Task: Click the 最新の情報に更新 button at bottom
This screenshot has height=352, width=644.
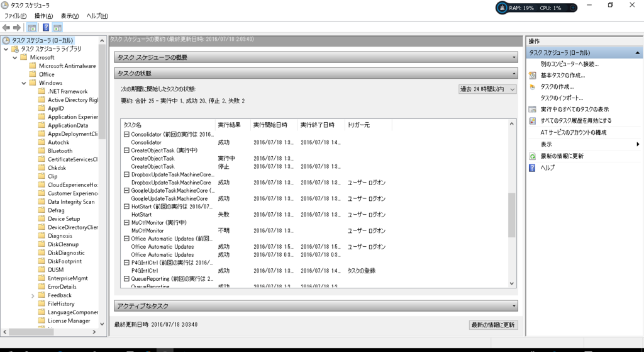Action: coord(493,325)
